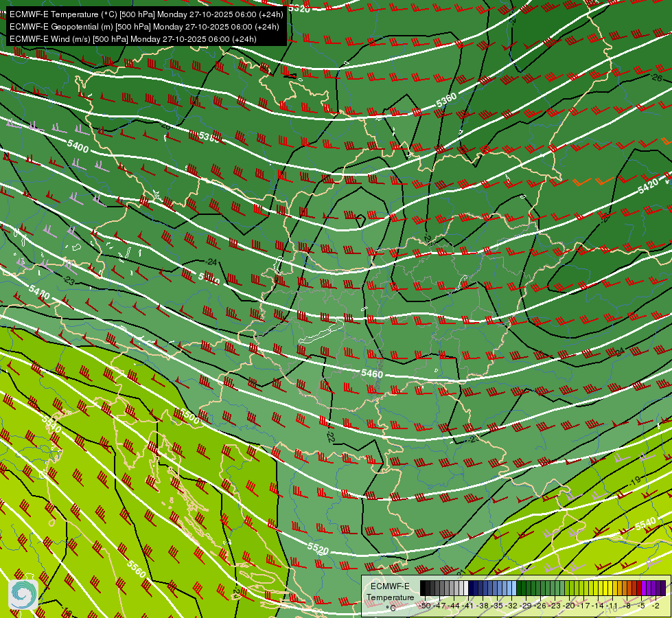The width and height of the screenshot is (672, 618).
Task: Click the 5420 geopotential contour label
Action: (x=648, y=185)
